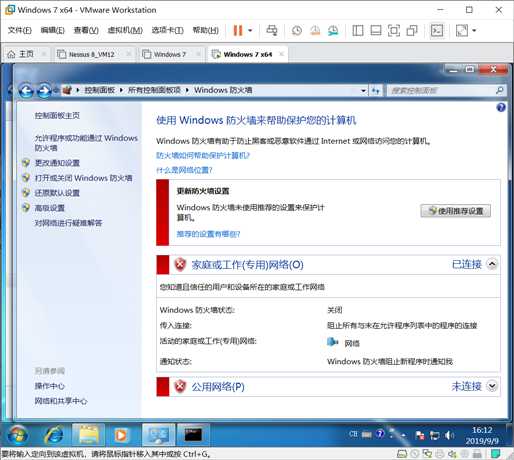Open 控制面板主页 link in the sidebar
514x460 pixels.
(57, 115)
